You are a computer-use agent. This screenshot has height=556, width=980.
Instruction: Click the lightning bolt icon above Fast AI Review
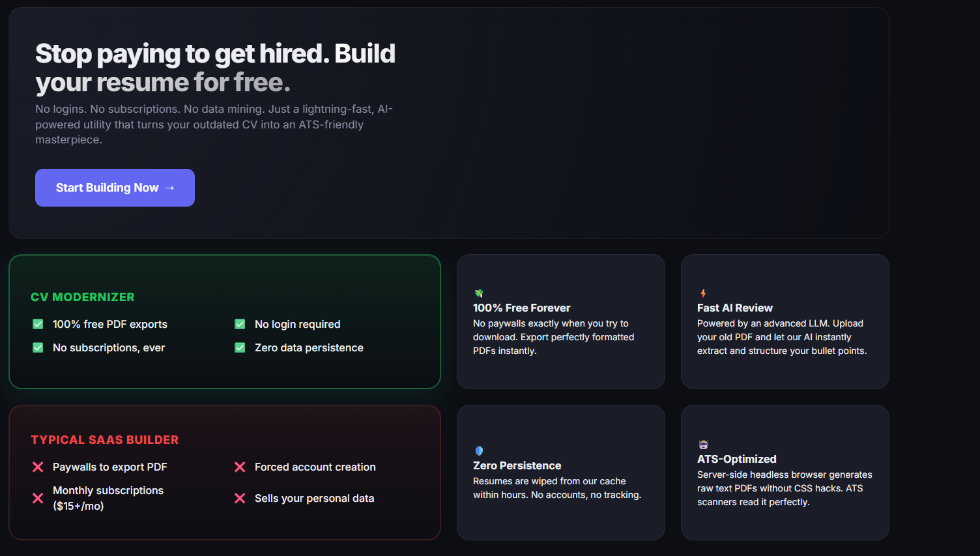click(x=703, y=293)
